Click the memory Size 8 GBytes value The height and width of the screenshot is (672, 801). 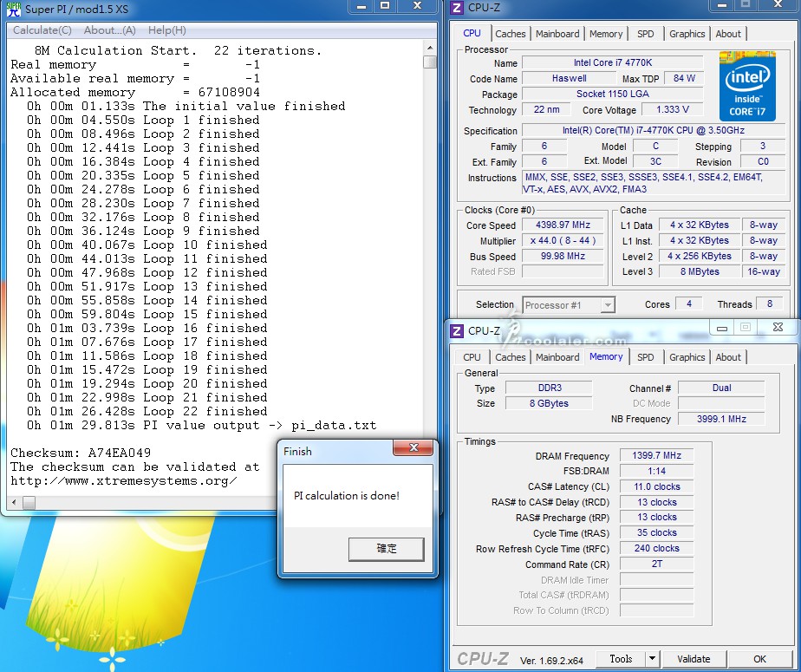tap(549, 403)
